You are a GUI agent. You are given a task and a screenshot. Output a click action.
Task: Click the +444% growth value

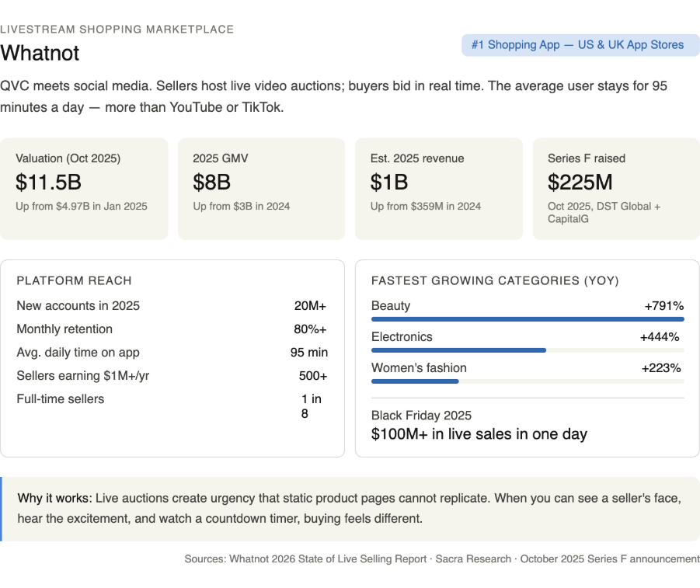660,336
